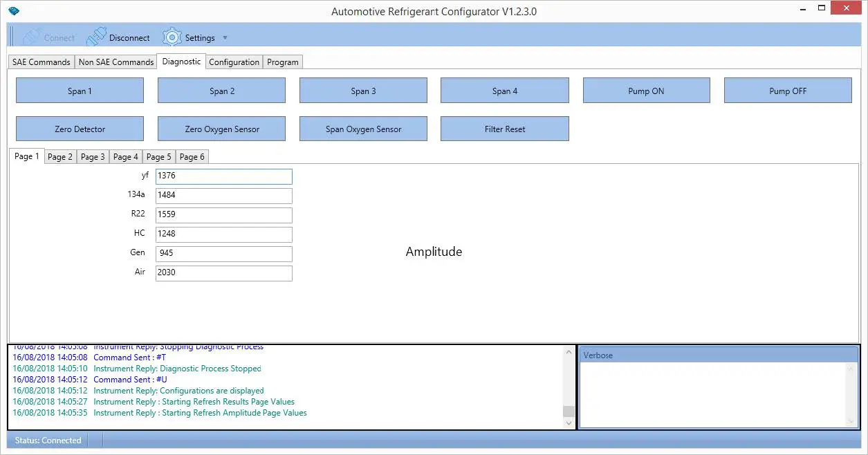Image resolution: width=868 pixels, height=455 pixels.
Task: Click the yf value field
Action: [x=224, y=176]
